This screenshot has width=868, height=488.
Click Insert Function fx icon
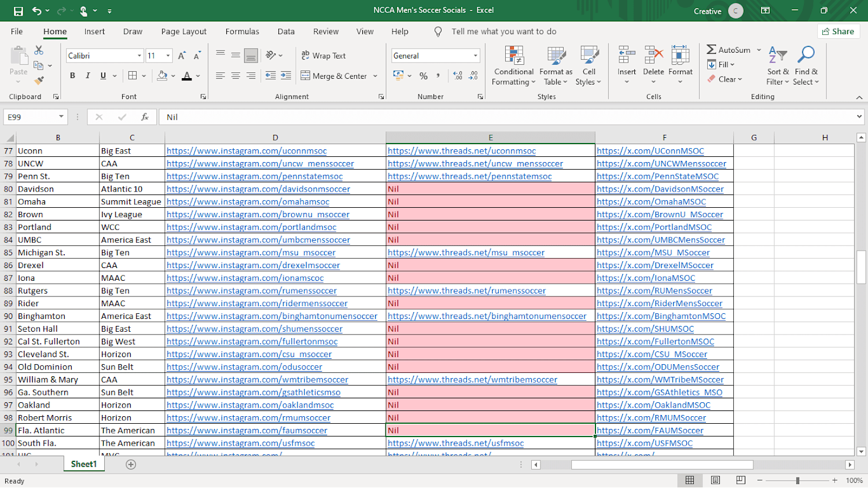point(145,117)
